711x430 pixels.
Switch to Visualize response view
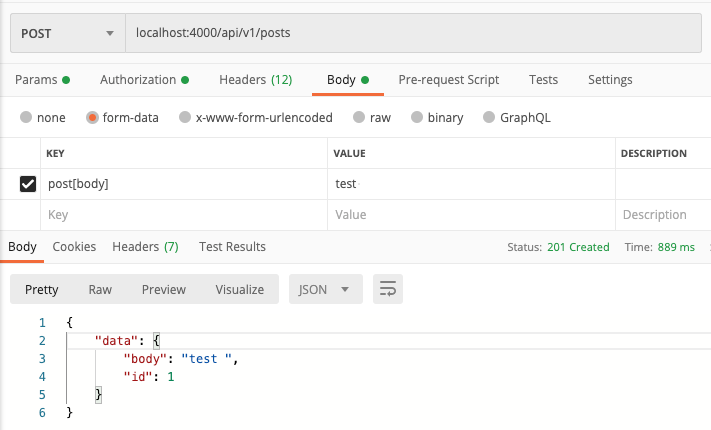point(239,289)
